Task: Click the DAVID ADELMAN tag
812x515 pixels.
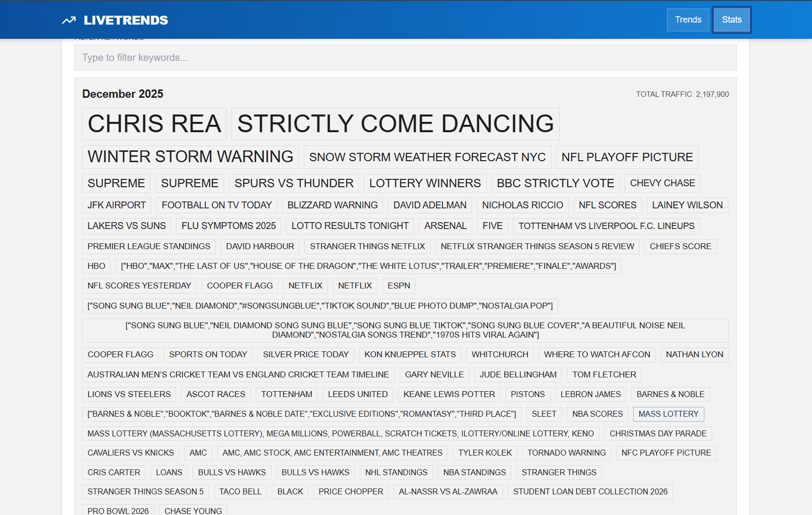Action: 430,205
